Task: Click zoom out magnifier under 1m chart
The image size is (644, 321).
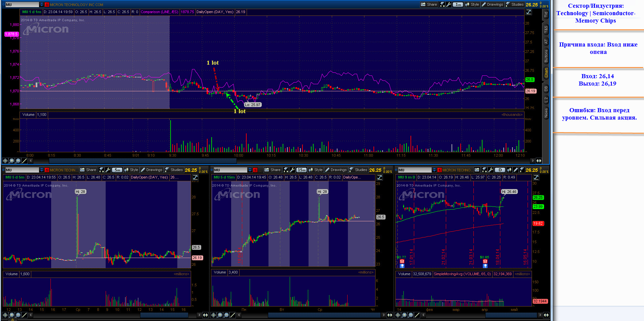Action: pyautogui.click(x=18, y=161)
